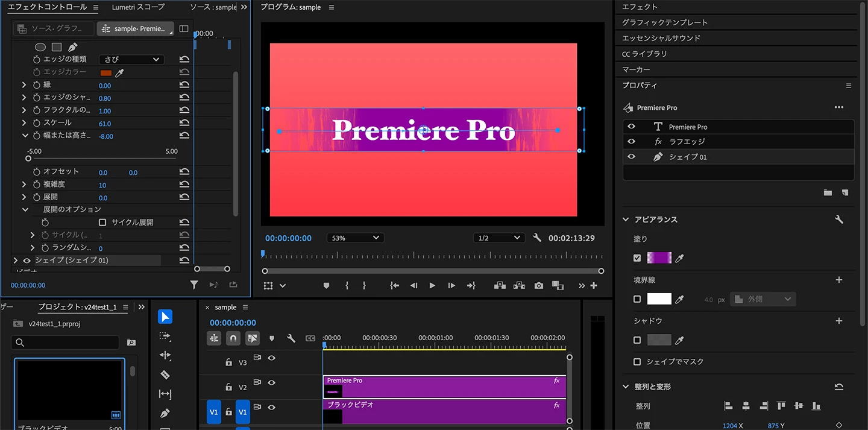Open timeline display settings wrench
Screen dimensions: 868x430
[291, 338]
